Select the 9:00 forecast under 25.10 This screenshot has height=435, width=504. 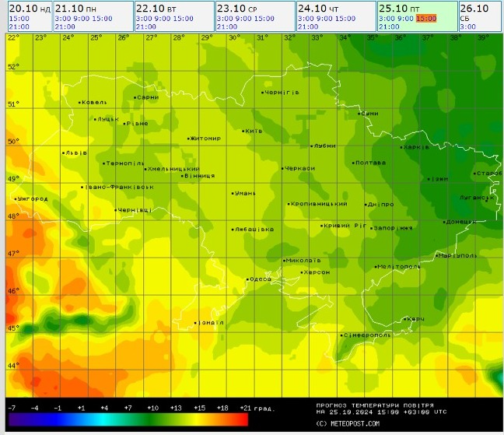pos(404,17)
